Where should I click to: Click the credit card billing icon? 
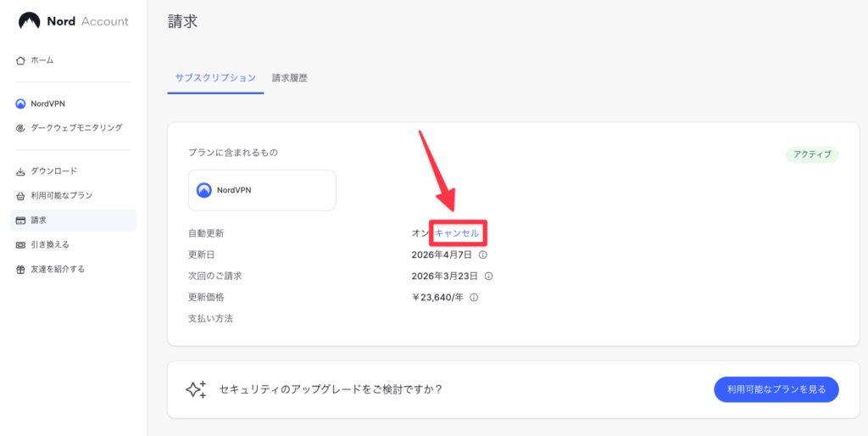coord(20,221)
